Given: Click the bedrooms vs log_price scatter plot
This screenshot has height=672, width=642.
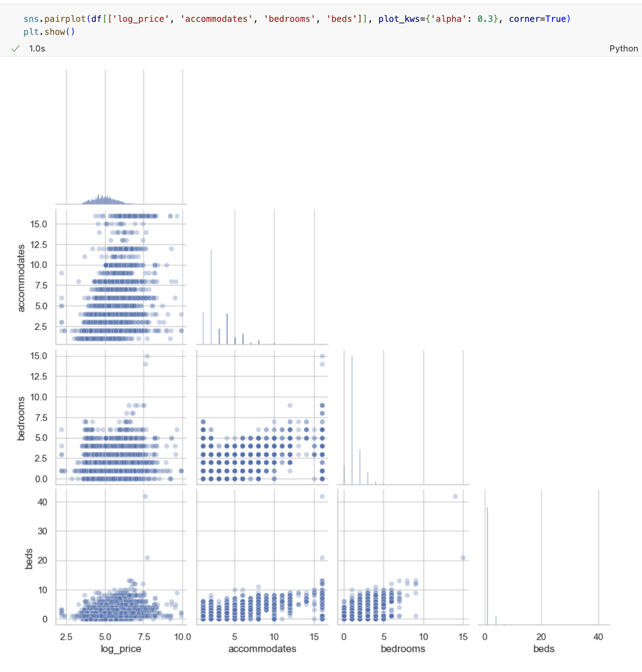Looking at the screenshot, I should [121, 417].
